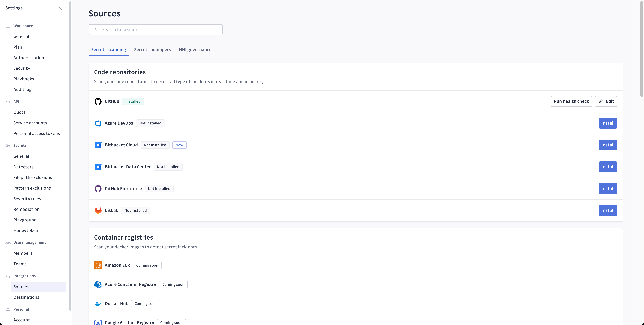
Task: Select Sources in Integrations
Action: pos(38,287)
